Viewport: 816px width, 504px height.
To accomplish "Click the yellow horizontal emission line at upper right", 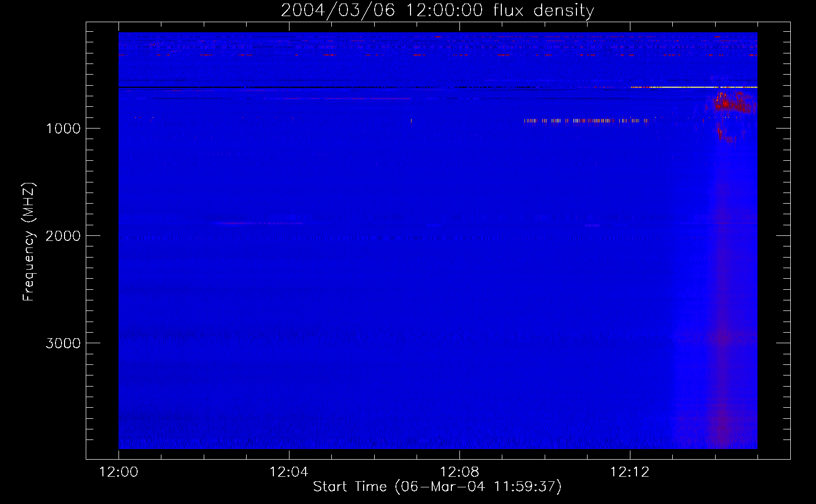I will click(694, 87).
